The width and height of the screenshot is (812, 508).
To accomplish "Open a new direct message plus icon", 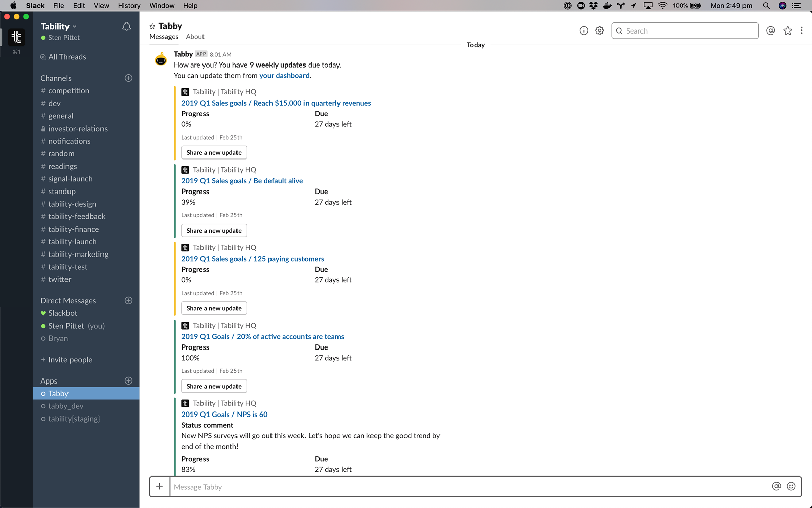I will [128, 301].
